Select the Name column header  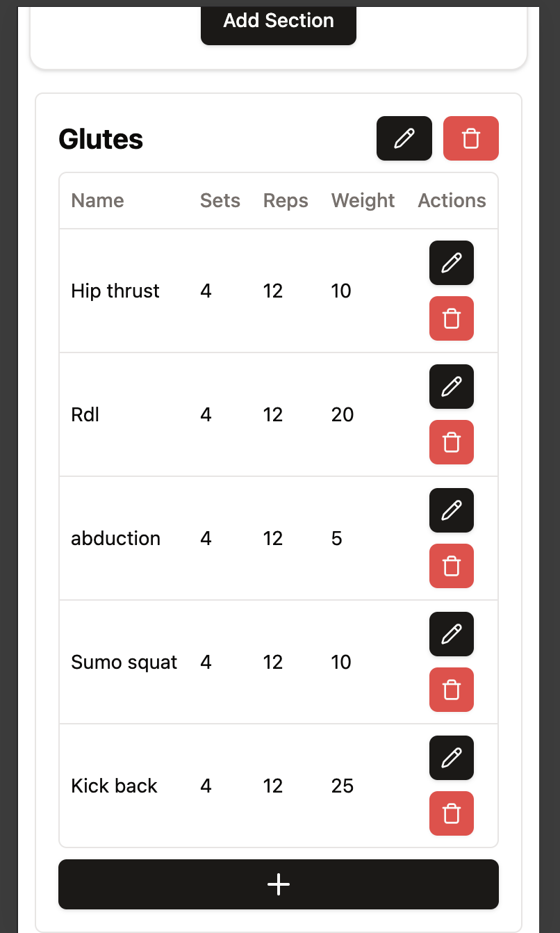97,200
